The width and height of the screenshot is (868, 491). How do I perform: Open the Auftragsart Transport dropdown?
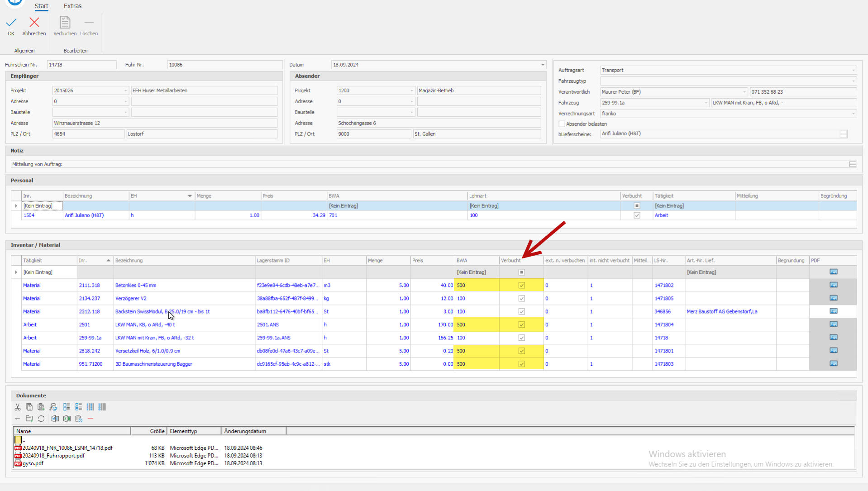coord(853,70)
